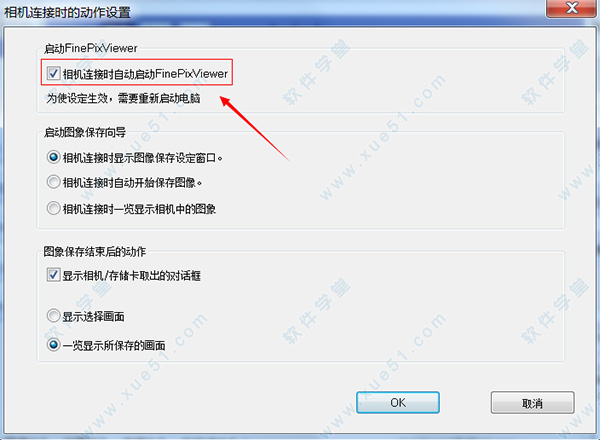Confirm settings with the OK button

pyautogui.click(x=398, y=403)
